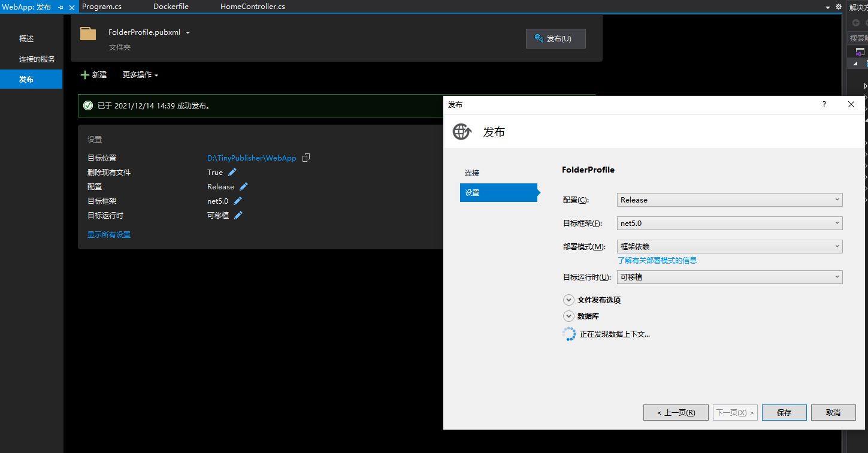
Task: Copy the target location path with copy icon
Action: [x=306, y=158]
